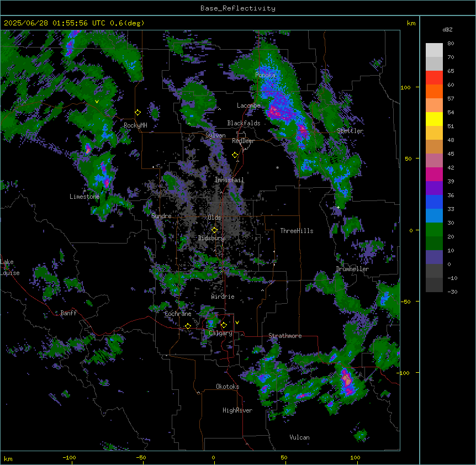The image size is (476, 465).
Task: Click the km label at the bottom left
Action: coord(8,458)
